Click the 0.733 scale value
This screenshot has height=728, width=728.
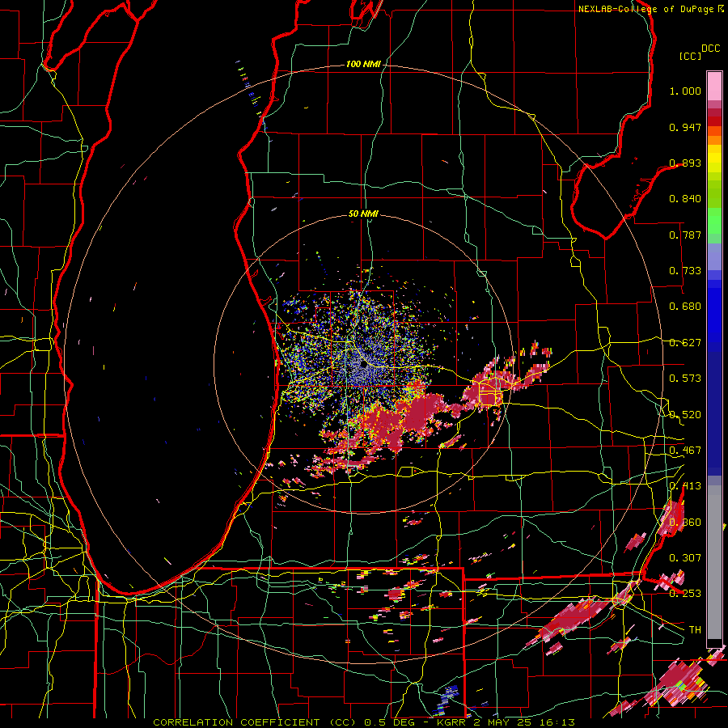[x=685, y=271]
